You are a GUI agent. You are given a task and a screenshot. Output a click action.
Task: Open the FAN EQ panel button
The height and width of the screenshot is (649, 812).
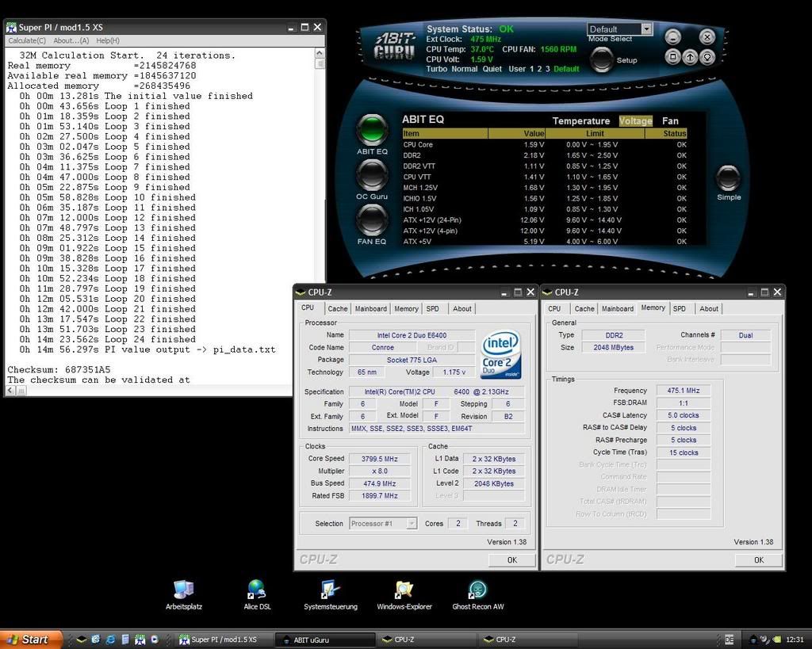372,220
